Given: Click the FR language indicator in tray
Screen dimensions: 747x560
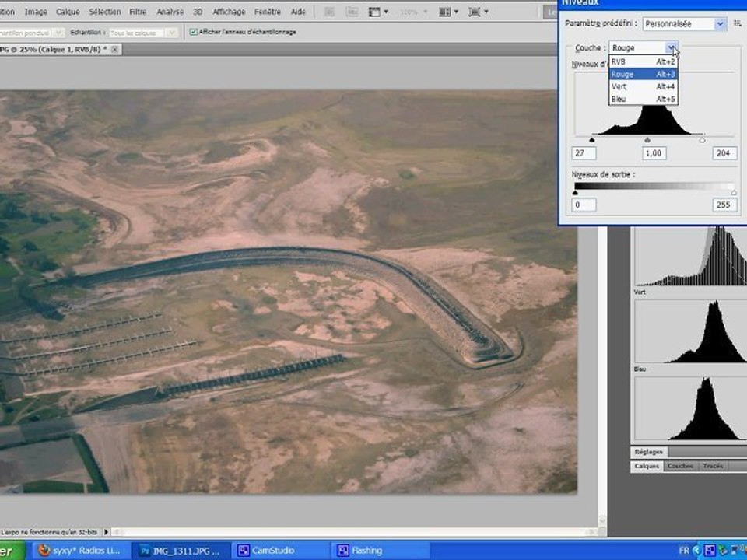Looking at the screenshot, I should coord(684,551).
